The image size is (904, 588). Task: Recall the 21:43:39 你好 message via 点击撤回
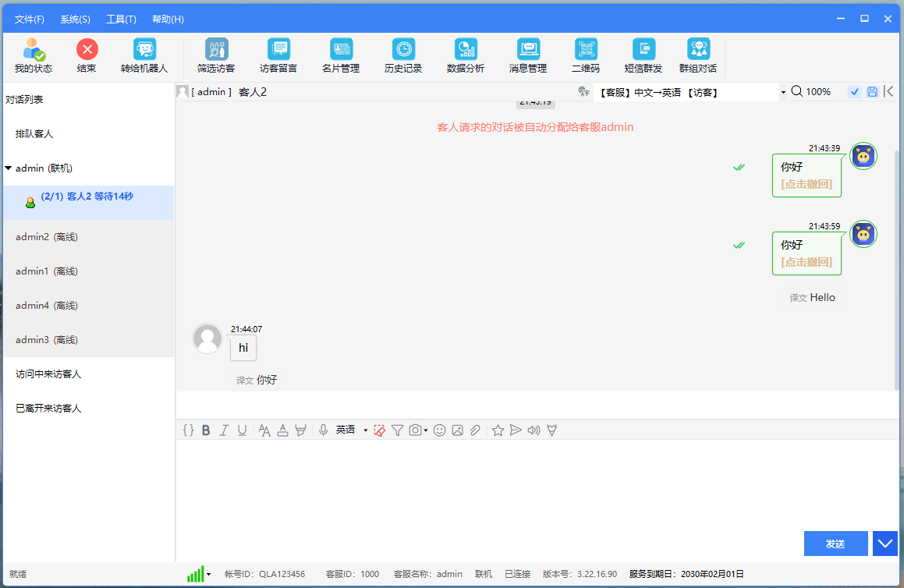click(x=807, y=185)
